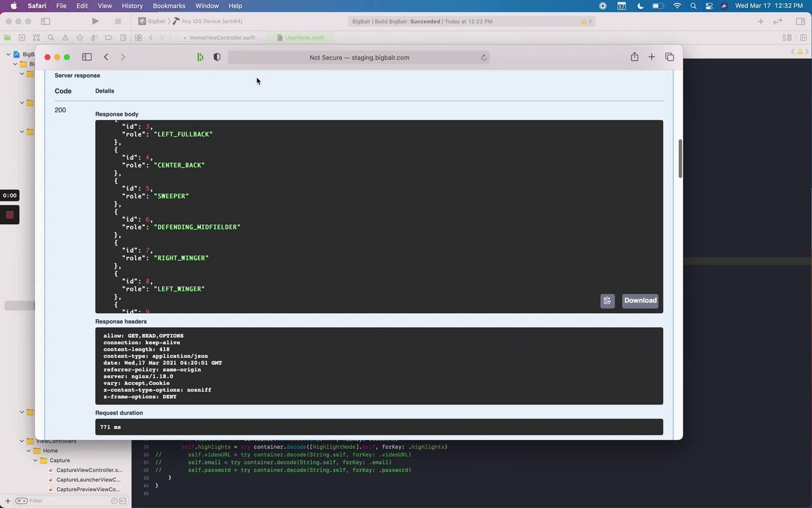Image resolution: width=812 pixels, height=508 pixels.
Task: Collapse the Home folder in navigator
Action: click(29, 451)
